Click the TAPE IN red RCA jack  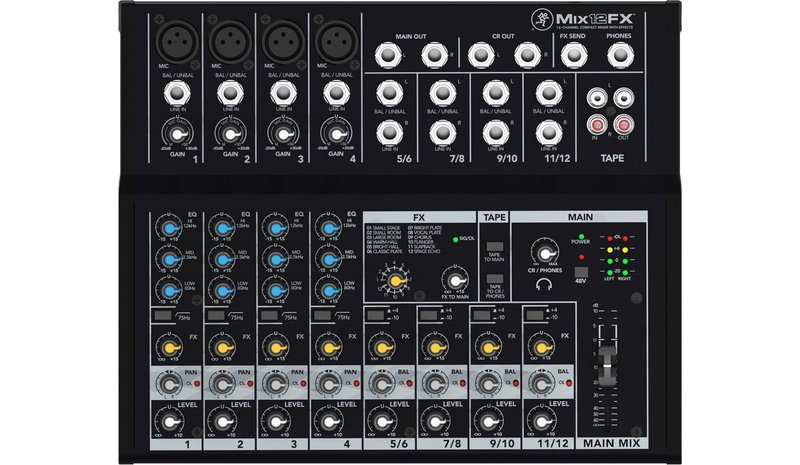click(597, 124)
